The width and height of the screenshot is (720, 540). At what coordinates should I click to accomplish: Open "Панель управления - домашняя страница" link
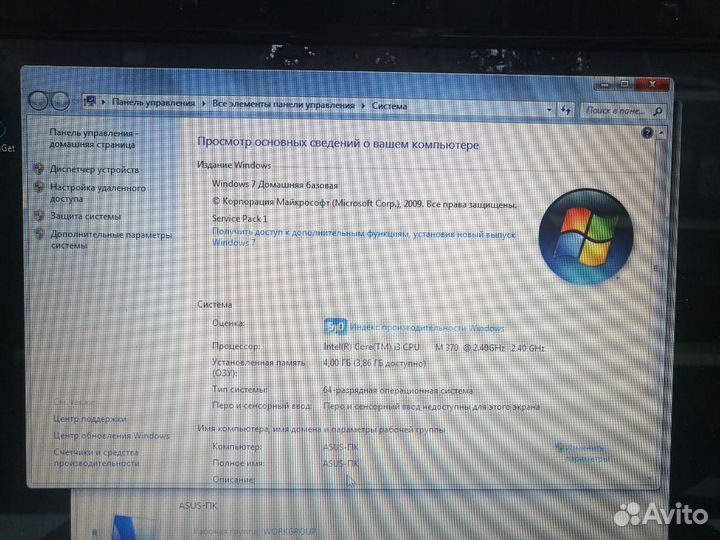tap(93, 138)
